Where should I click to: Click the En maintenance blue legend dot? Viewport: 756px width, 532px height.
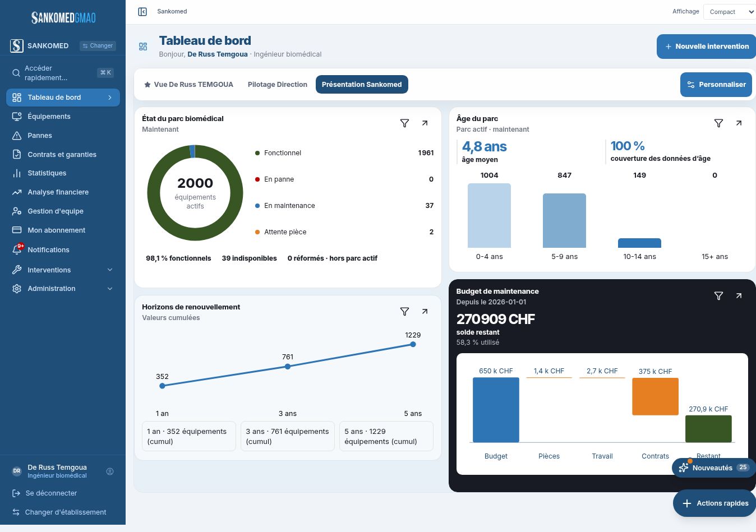257,206
